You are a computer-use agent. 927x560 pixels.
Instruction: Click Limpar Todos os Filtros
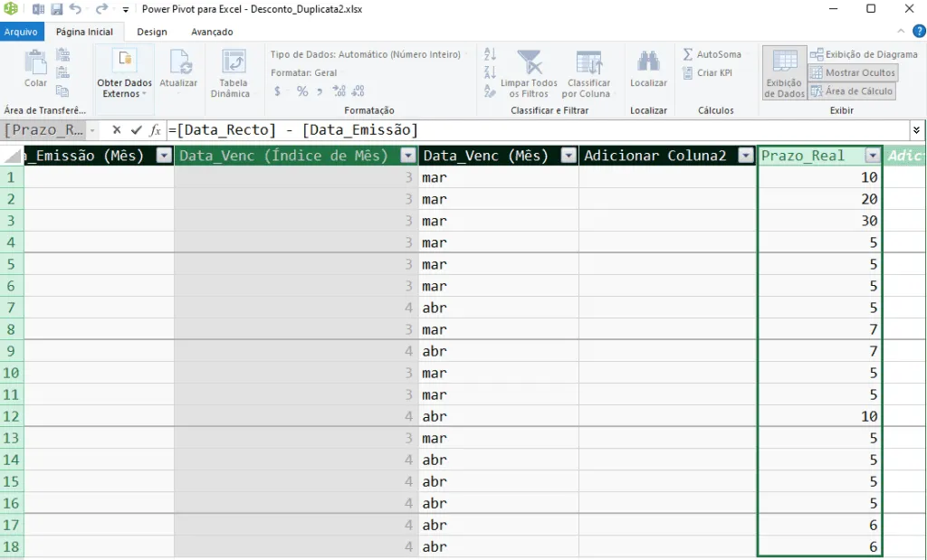pos(529,73)
